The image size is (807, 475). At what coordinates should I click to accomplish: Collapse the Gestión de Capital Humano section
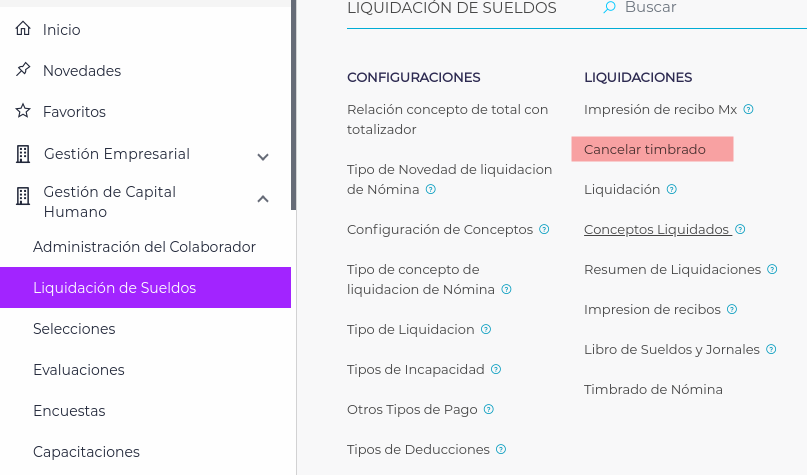tap(263, 199)
